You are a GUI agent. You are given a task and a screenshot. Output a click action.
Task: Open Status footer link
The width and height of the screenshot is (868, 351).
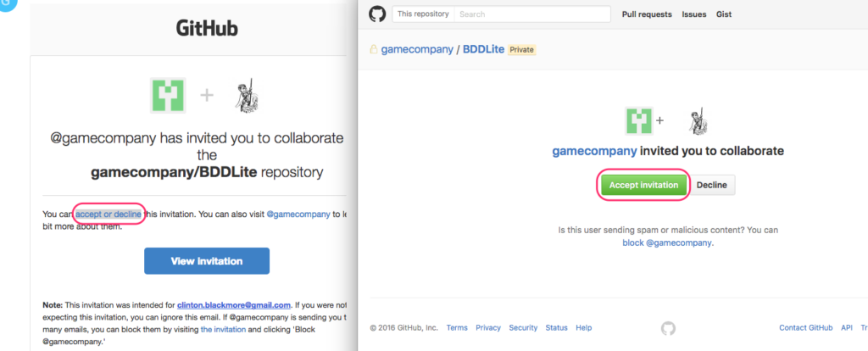pos(556,328)
